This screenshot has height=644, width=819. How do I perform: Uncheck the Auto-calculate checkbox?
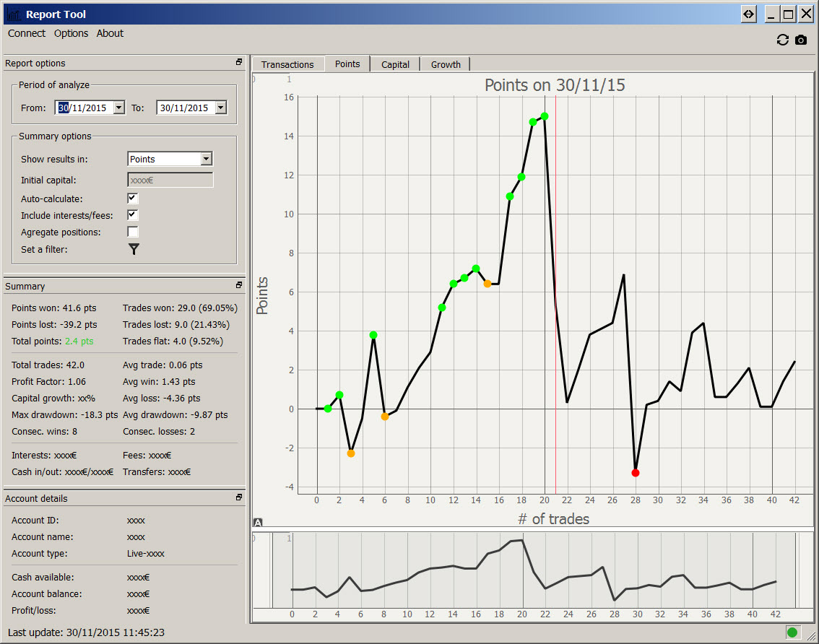pyautogui.click(x=133, y=198)
